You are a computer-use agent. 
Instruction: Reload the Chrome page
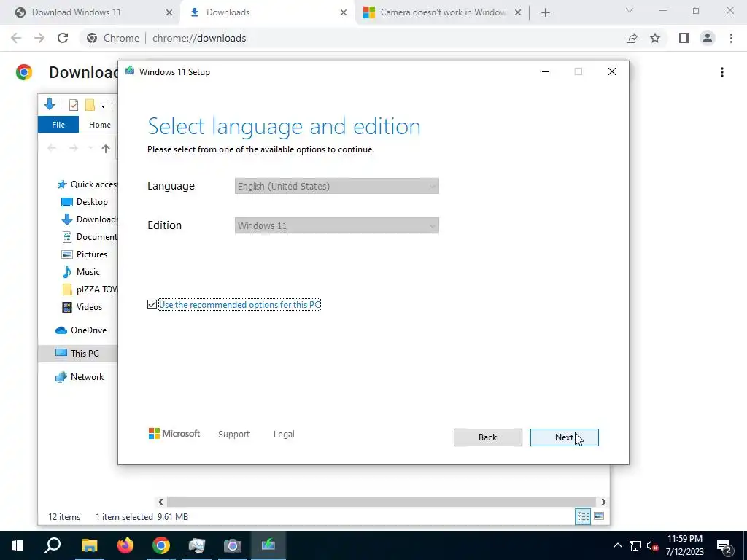click(x=63, y=38)
